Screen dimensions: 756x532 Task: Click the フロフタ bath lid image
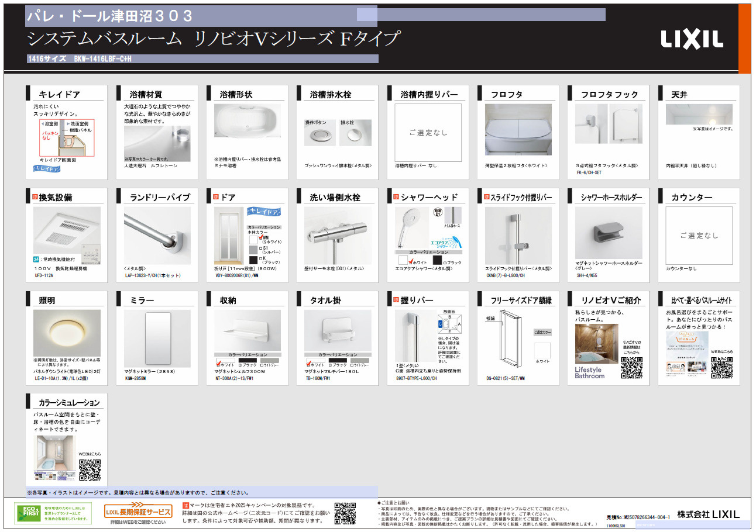pos(518,131)
